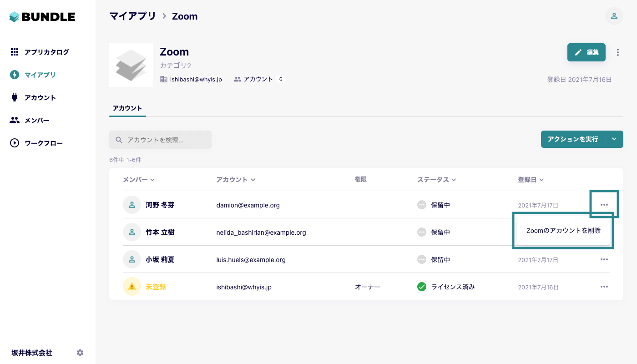This screenshot has width=637, height=364.
Task: Focus the アカウントを検索 search field
Action: 160,140
